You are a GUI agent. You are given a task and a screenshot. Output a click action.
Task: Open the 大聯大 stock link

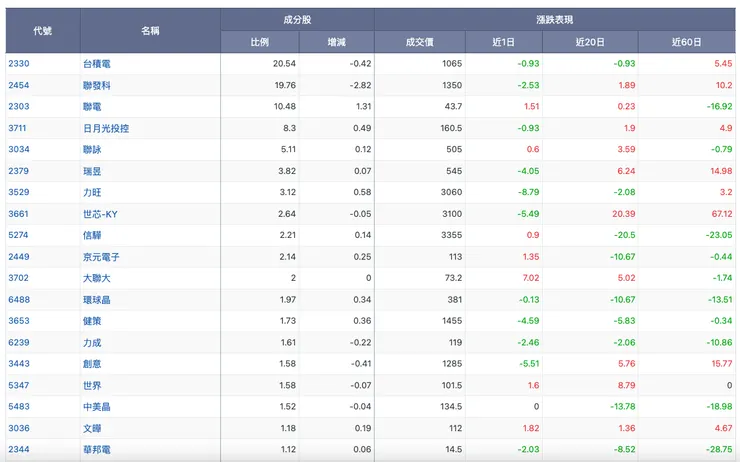pyautogui.click(x=97, y=278)
